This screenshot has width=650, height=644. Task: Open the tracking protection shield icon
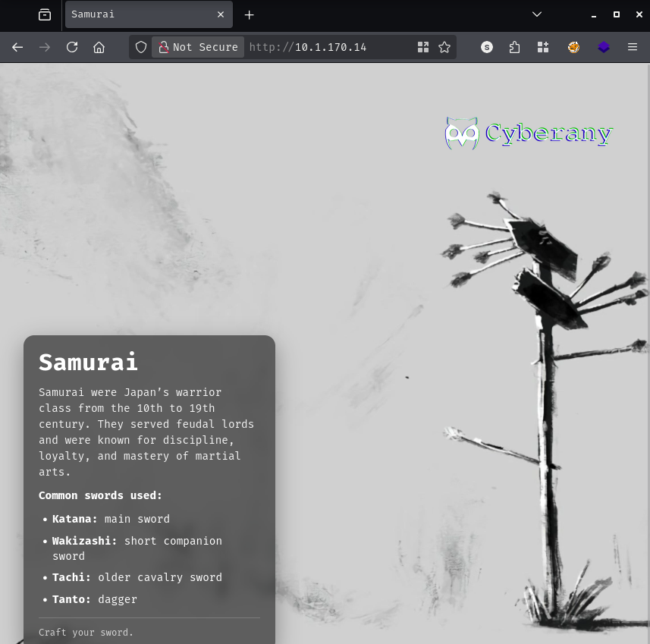click(x=141, y=47)
